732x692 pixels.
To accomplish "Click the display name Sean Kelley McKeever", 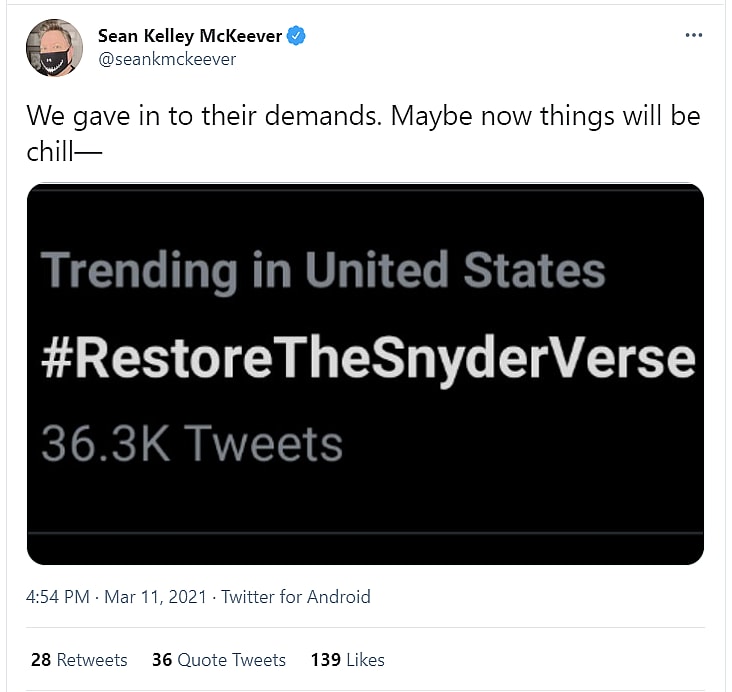I will (x=190, y=36).
